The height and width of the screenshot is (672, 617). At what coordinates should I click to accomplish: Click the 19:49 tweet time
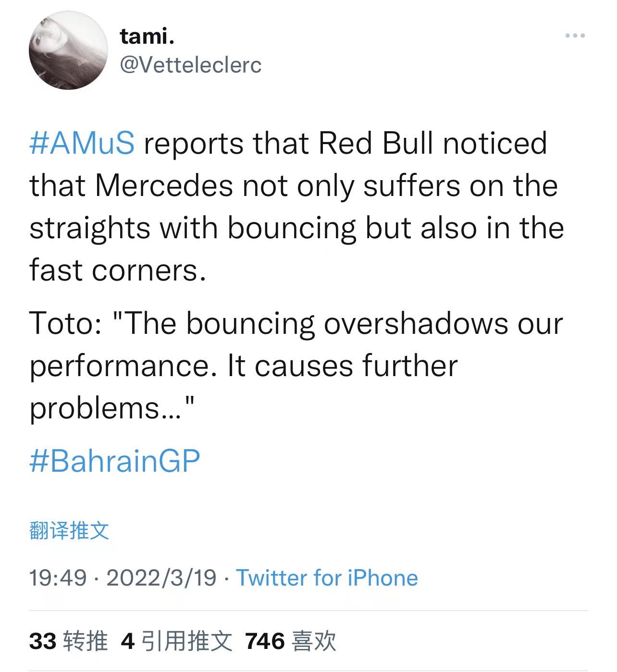point(58,578)
